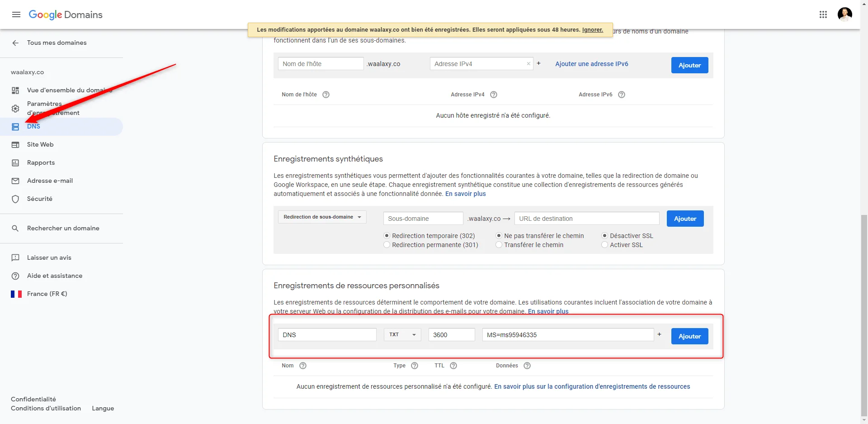Click the France flag icon
Screen dimensions: 868x424
coord(16,294)
